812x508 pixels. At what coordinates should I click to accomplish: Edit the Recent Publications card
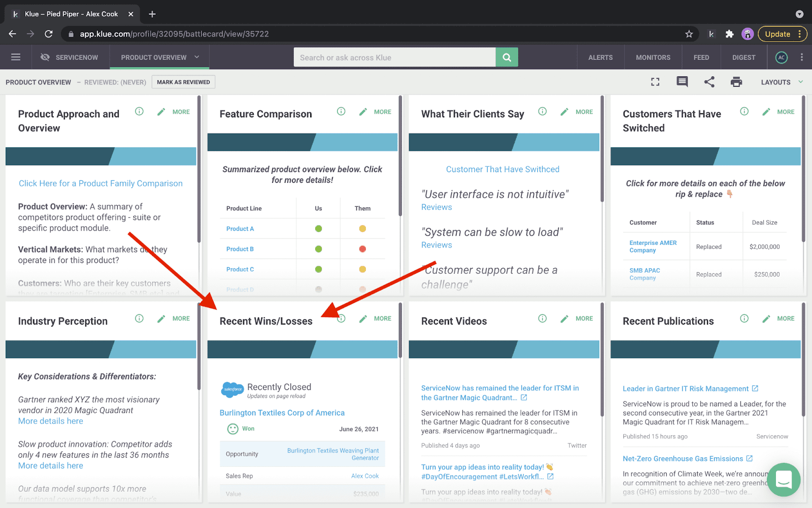pos(766,319)
